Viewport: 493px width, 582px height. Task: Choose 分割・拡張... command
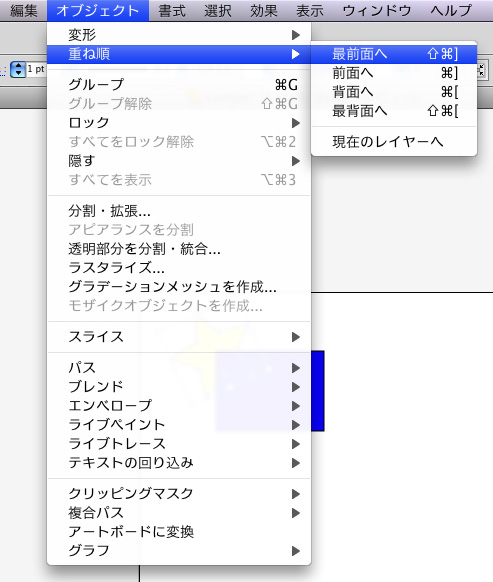[x=179, y=211]
